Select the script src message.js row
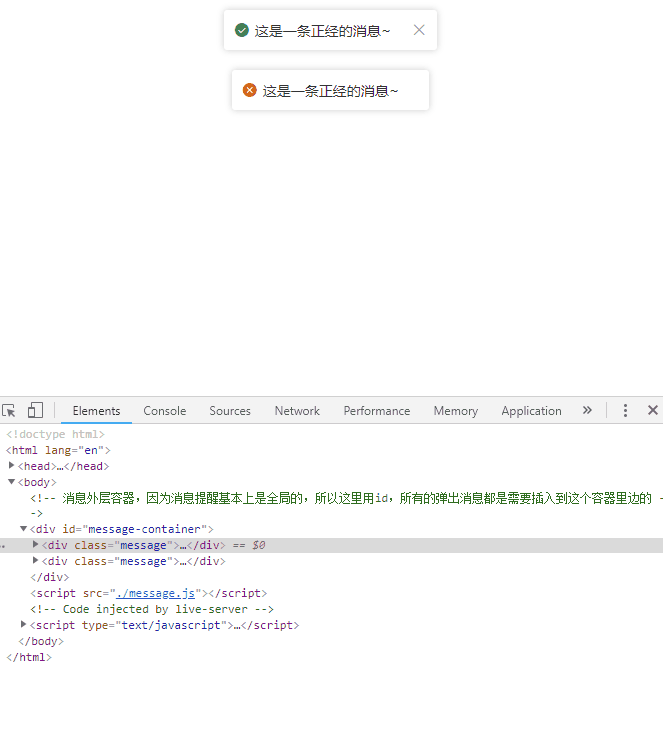This screenshot has width=663, height=747. click(x=149, y=593)
